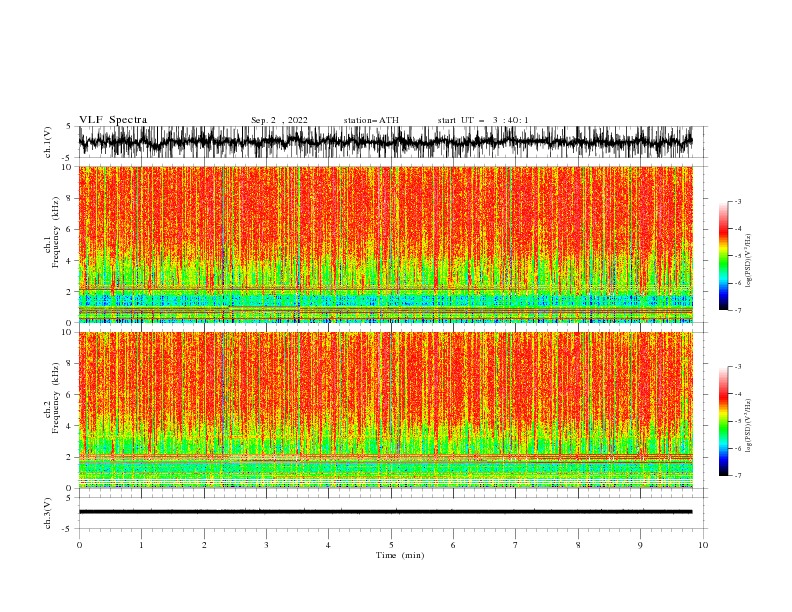Click the date 'Sep. 2 , 2022'
Viewport: 792px width, 612px height.
(279, 120)
